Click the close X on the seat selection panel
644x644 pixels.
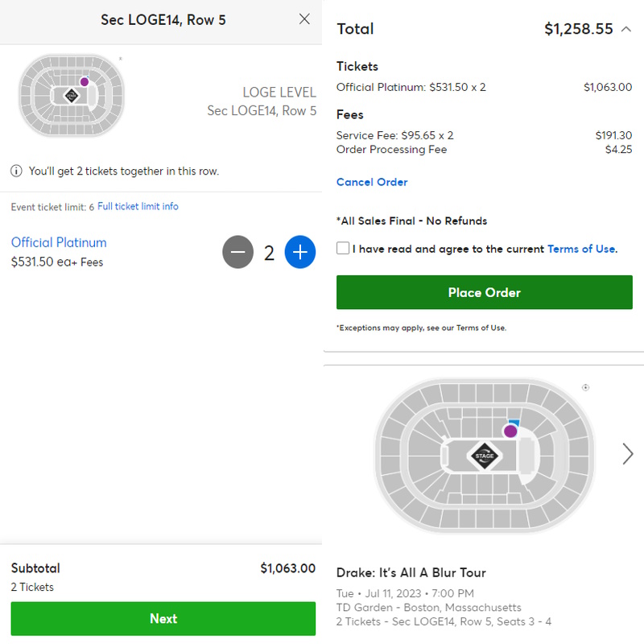click(304, 19)
